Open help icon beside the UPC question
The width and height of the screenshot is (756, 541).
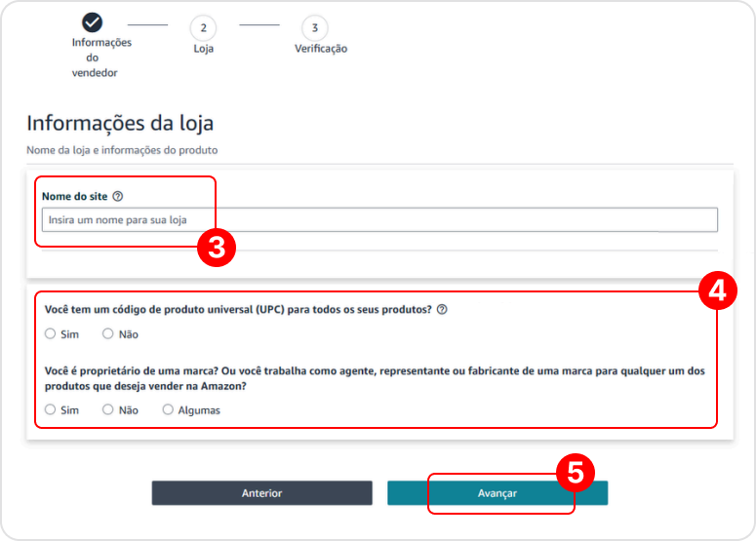pos(442,309)
